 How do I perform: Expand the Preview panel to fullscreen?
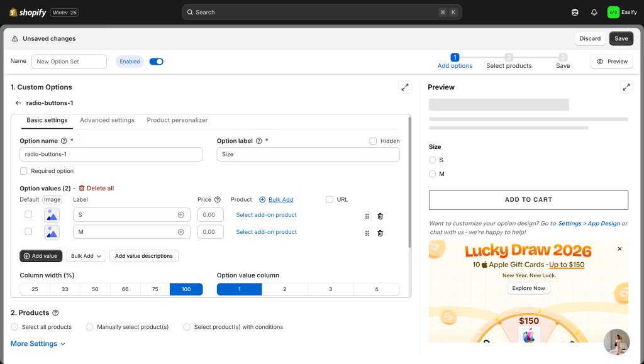click(x=626, y=87)
